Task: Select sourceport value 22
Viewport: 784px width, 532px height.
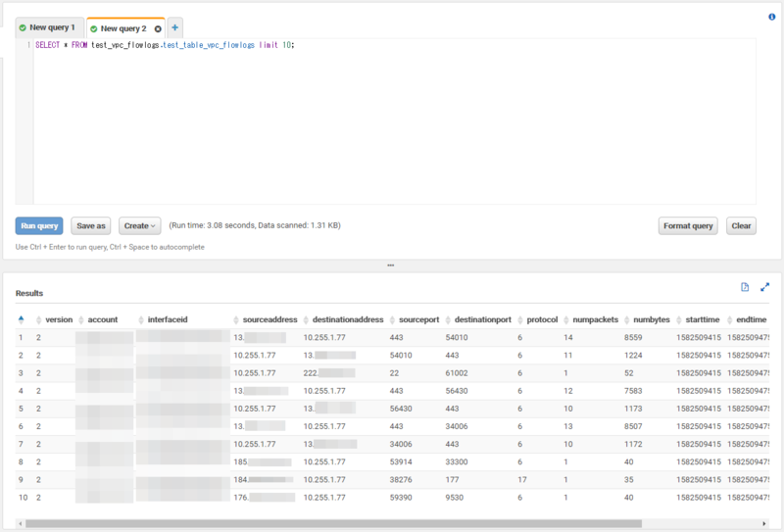Action: [395, 373]
